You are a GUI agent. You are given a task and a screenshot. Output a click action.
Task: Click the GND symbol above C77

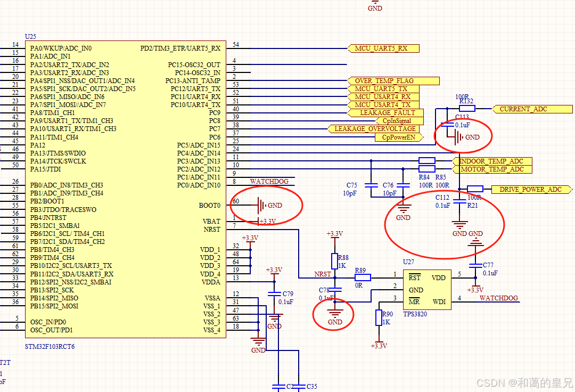pos(475,239)
